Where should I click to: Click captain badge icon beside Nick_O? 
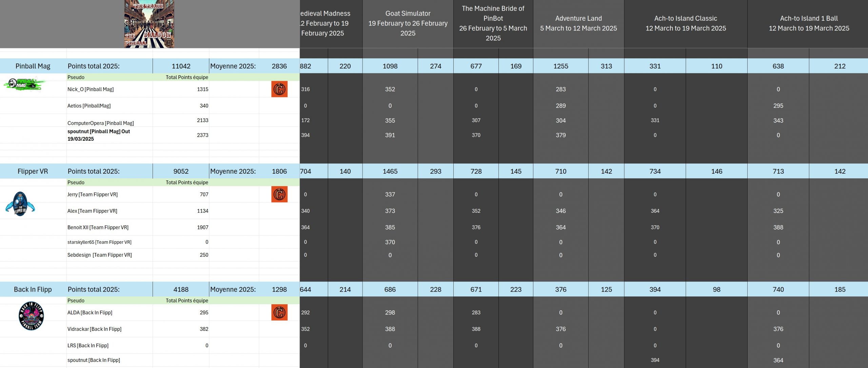pyautogui.click(x=279, y=89)
